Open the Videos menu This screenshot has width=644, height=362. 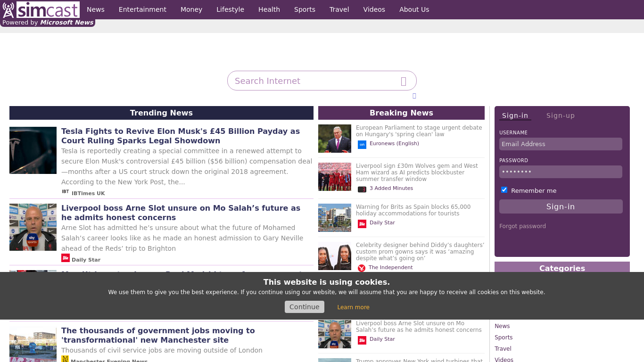(x=374, y=9)
